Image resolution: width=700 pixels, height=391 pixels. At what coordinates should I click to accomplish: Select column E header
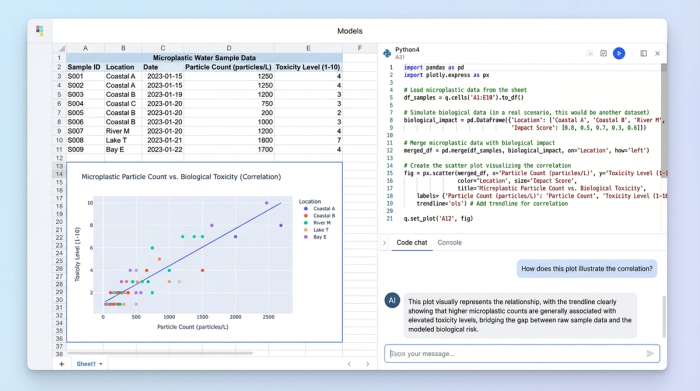pyautogui.click(x=308, y=48)
